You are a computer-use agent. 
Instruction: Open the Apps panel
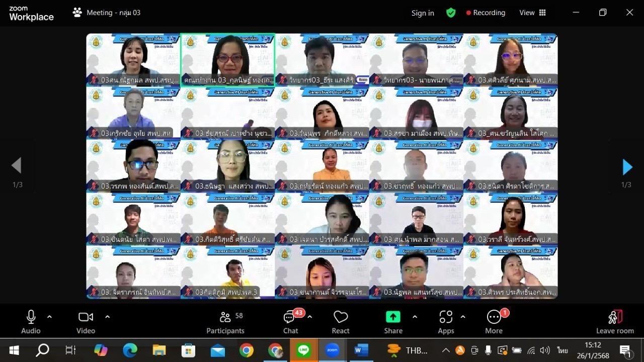click(446, 322)
